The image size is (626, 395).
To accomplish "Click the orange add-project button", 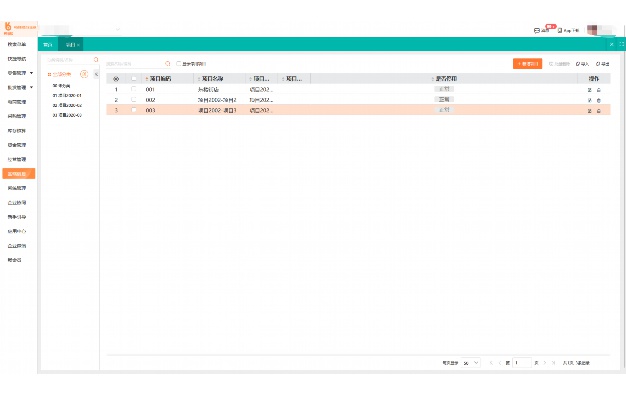I will (527, 64).
